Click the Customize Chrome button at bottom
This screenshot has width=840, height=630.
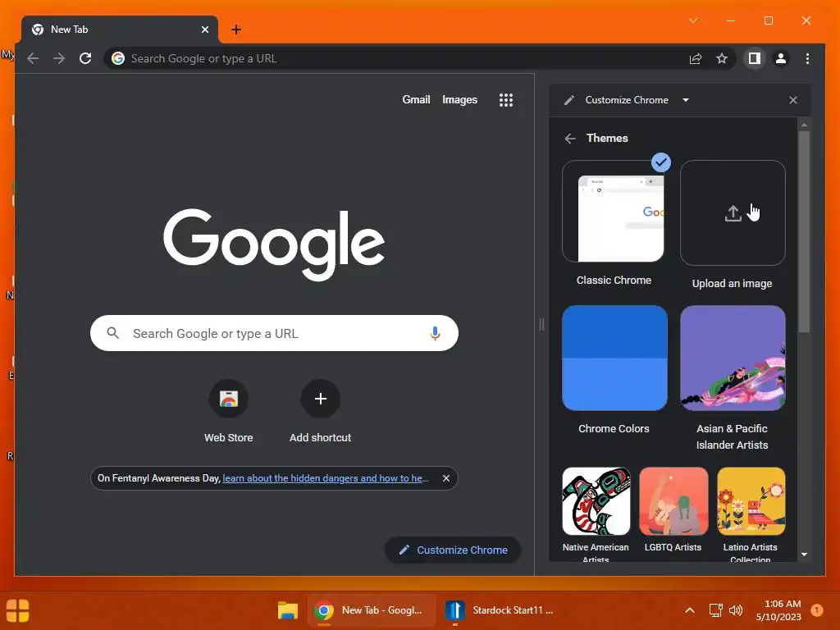coord(453,550)
